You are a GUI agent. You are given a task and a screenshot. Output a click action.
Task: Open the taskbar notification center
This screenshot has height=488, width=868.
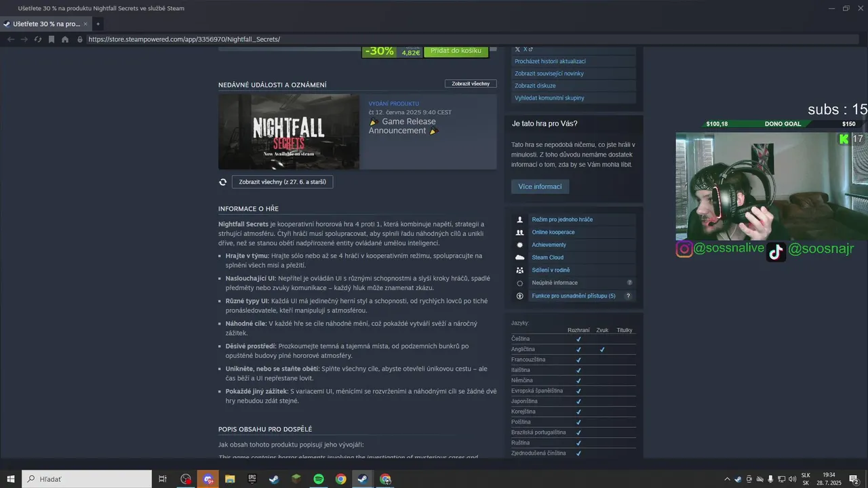pyautogui.click(x=854, y=479)
